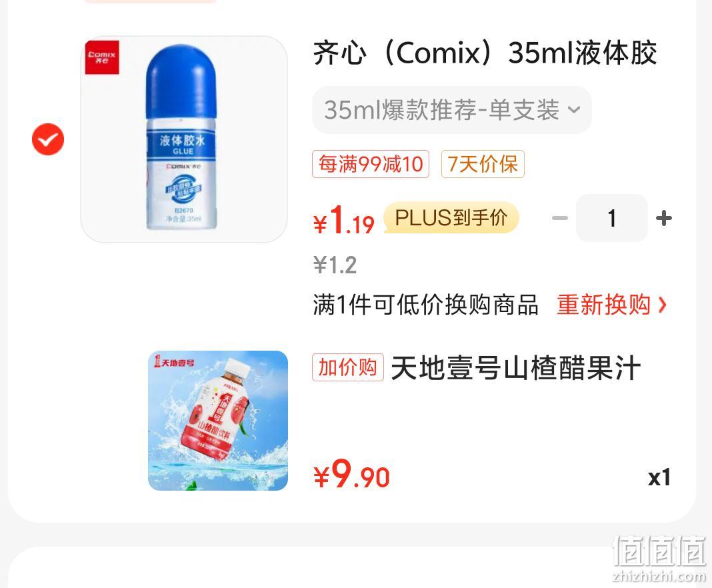The image size is (712, 588).
Task: Tap the ¥1.19 PLUS price
Action: [344, 220]
